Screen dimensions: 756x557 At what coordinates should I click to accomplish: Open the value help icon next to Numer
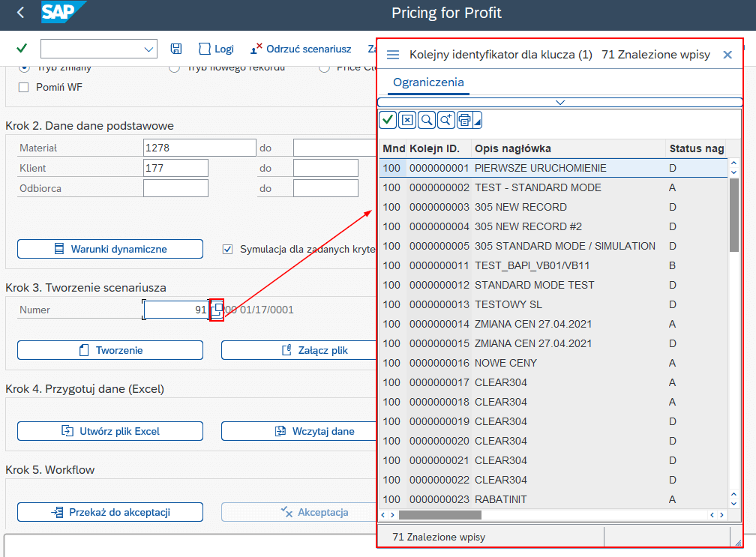click(217, 310)
